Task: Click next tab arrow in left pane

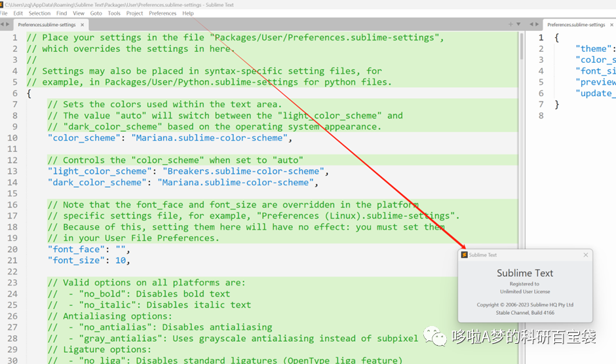Action: (x=7, y=24)
